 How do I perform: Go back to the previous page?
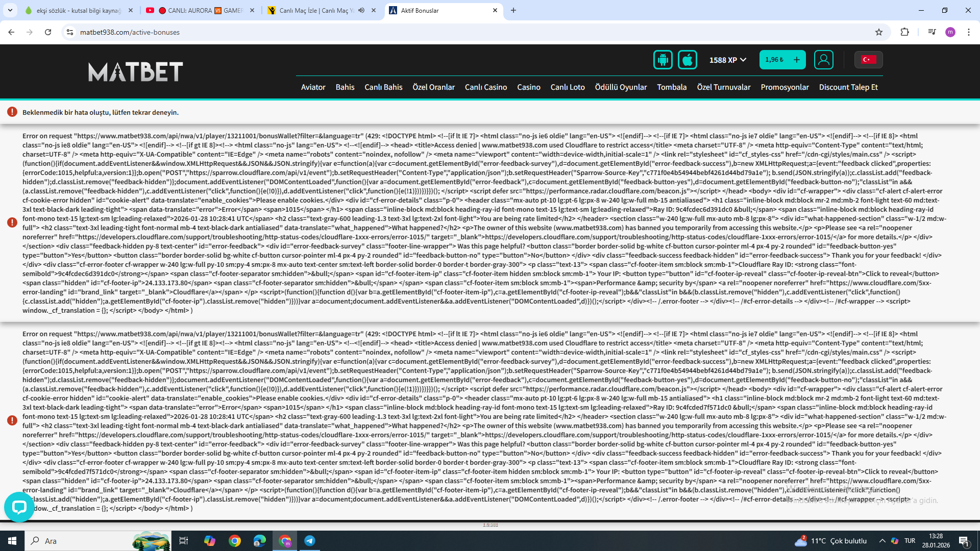pos(11,32)
